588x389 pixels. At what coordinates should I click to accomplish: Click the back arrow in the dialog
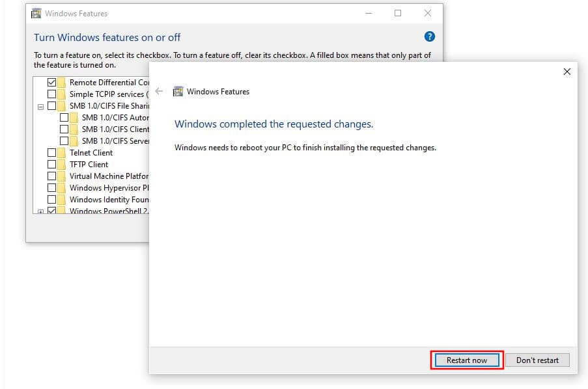159,92
